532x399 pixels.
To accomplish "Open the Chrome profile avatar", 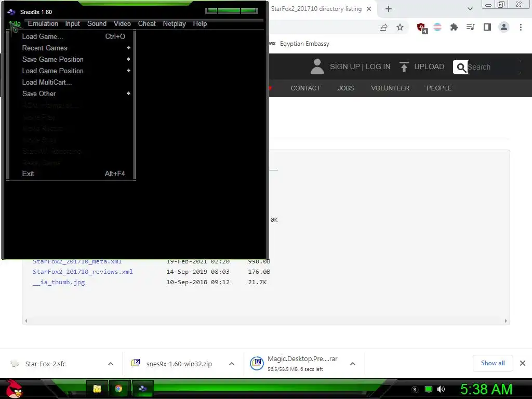I will pos(504,27).
